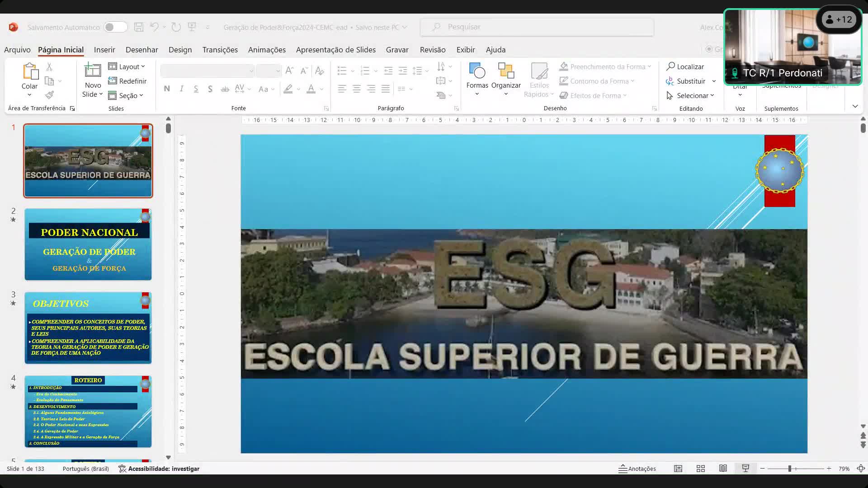Start the presentation from the title bar icon
Image resolution: width=868 pixels, height=488 pixels.
click(x=192, y=27)
